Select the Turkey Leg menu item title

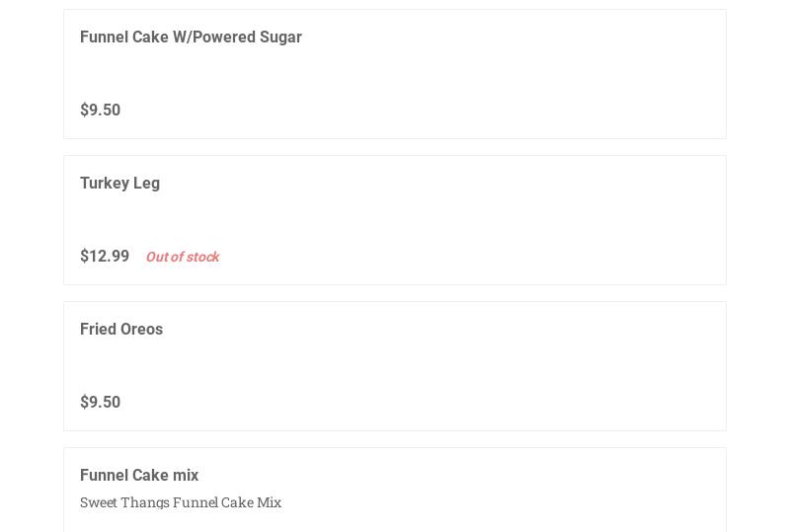coord(119,184)
